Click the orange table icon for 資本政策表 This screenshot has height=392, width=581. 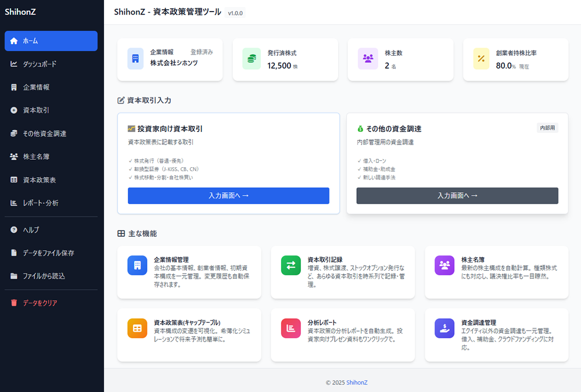(x=138, y=328)
